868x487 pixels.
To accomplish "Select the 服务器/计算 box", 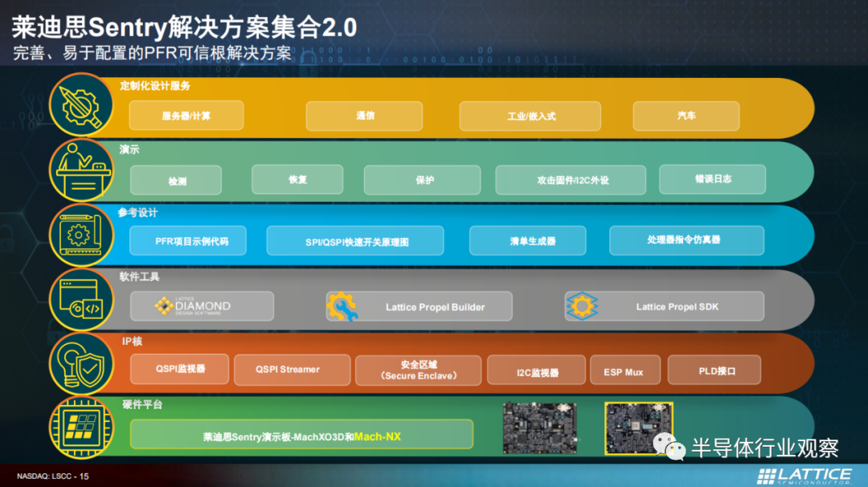I will click(186, 116).
